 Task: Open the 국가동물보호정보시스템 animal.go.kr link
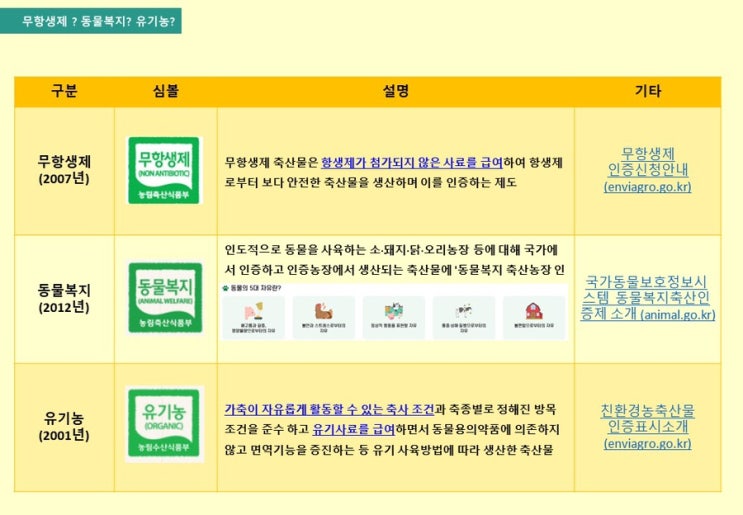[x=648, y=298]
